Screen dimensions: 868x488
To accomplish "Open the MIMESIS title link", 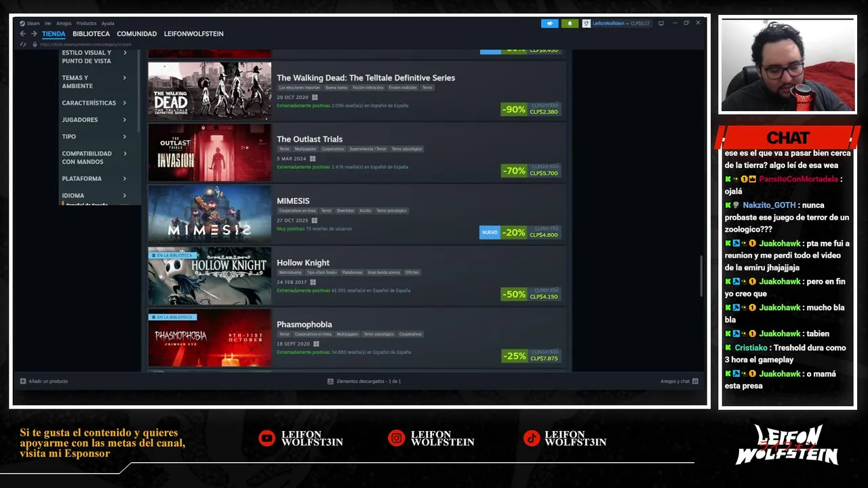I will pos(293,201).
